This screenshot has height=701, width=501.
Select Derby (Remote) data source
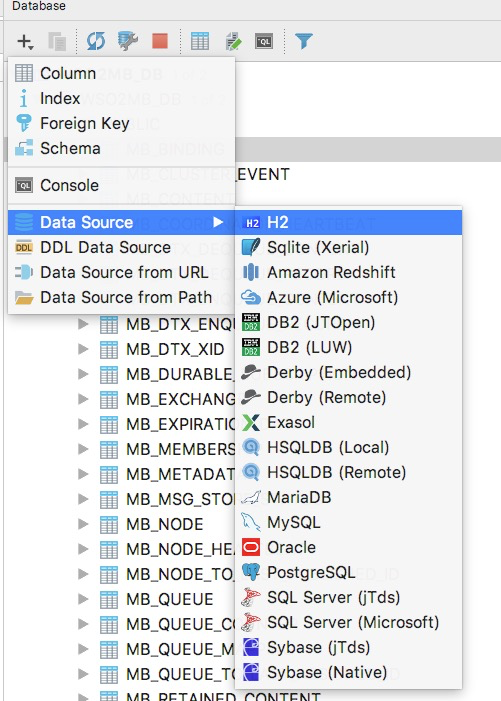pos(348,397)
